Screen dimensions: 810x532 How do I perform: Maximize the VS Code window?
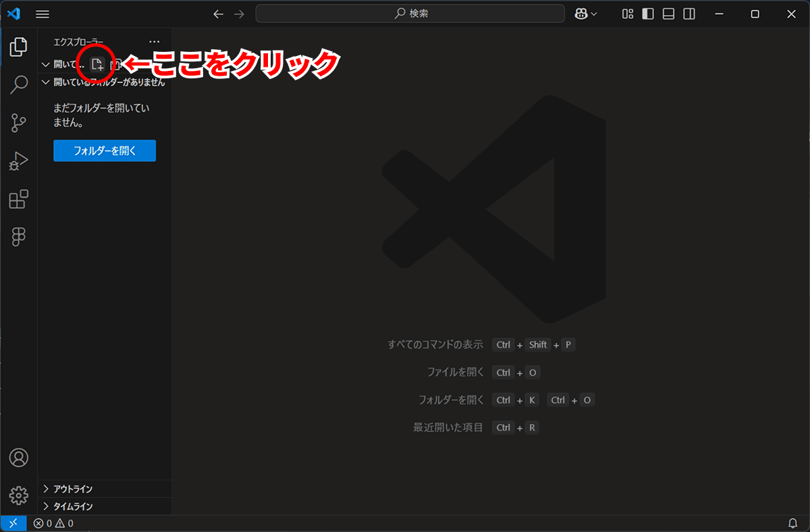click(755, 14)
